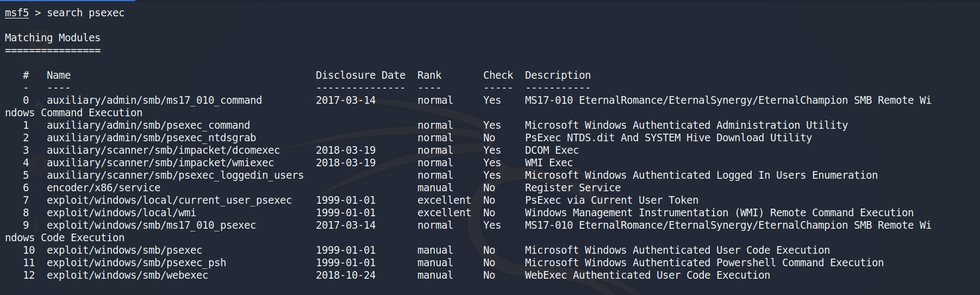Click the exploit/windows/local/wmi module name
This screenshot has width=980, height=295.
click(x=121, y=212)
